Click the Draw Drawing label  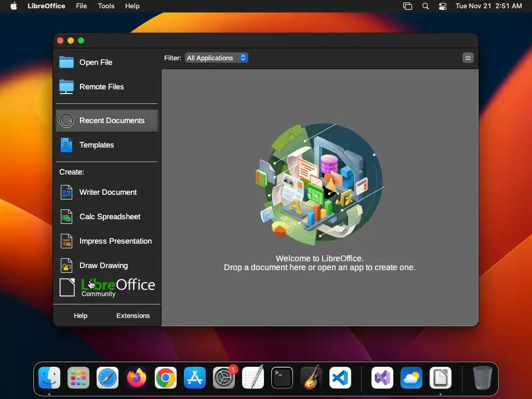104,265
